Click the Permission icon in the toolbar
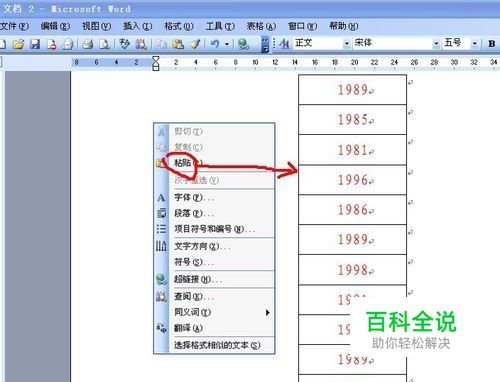 [x=52, y=44]
